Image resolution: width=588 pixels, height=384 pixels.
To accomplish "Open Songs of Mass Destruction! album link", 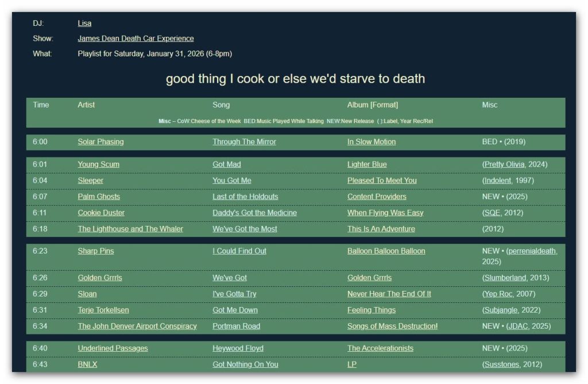I will click(x=392, y=326).
